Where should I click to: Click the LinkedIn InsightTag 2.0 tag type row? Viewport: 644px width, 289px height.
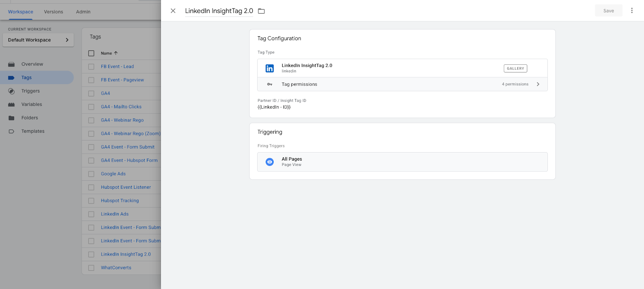tap(402, 68)
